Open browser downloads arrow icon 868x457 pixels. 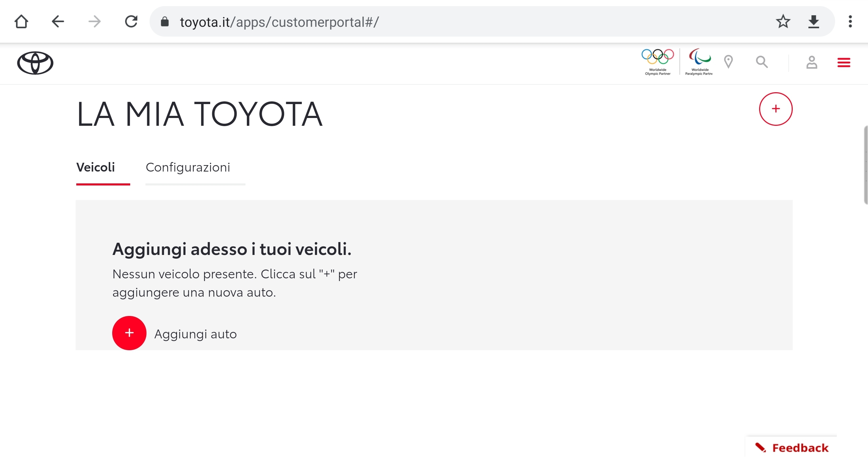(x=813, y=22)
